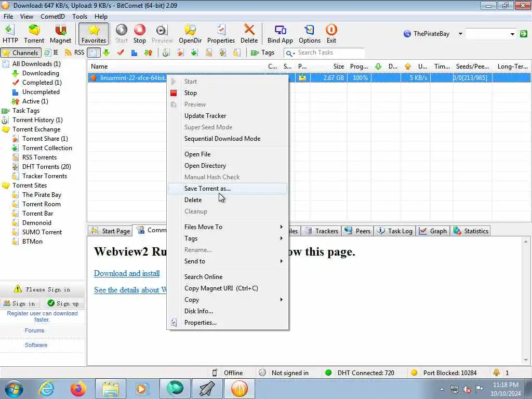Switch to the Start Page tab
The image size is (532, 399).
(111, 231)
